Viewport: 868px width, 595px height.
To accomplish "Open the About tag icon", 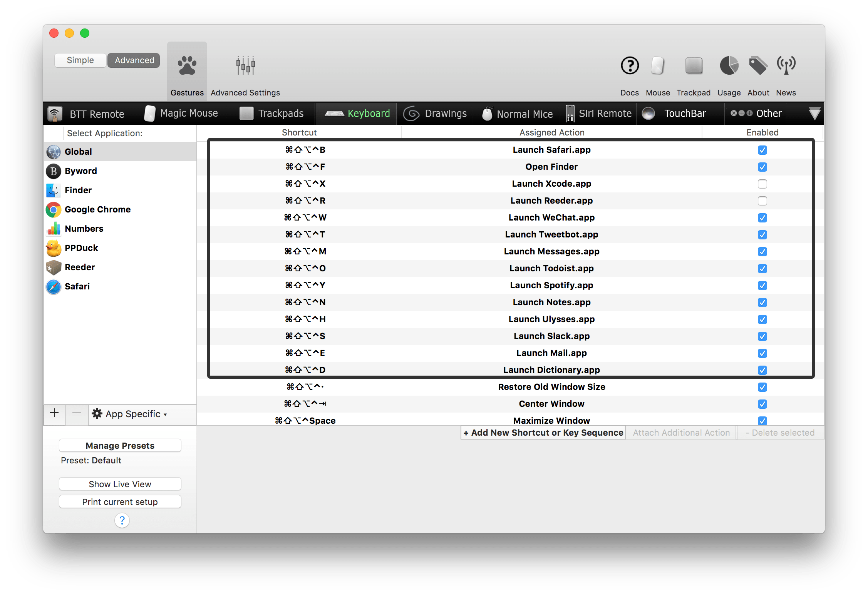I will point(758,66).
